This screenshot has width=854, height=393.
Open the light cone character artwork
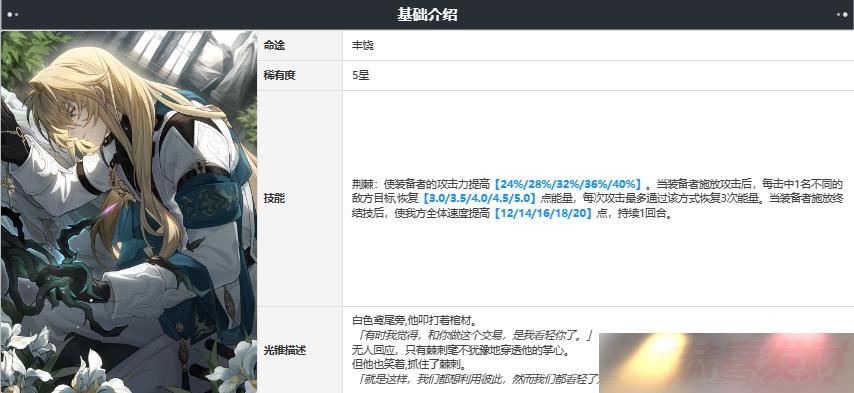tap(129, 212)
